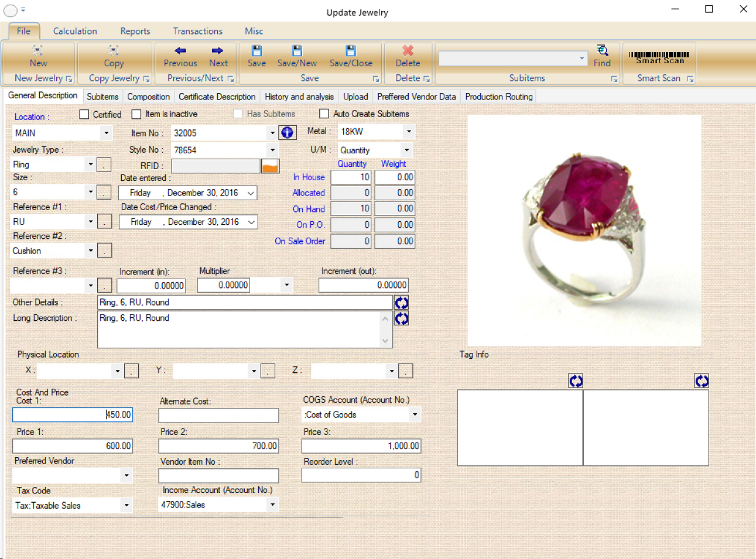Click inside the Cost 1 input field

click(72, 414)
